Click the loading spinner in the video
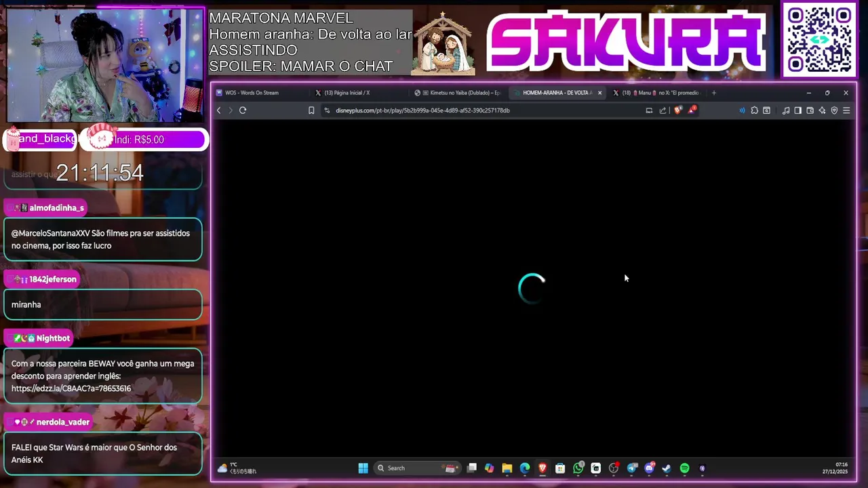868x488 pixels. [x=532, y=288]
